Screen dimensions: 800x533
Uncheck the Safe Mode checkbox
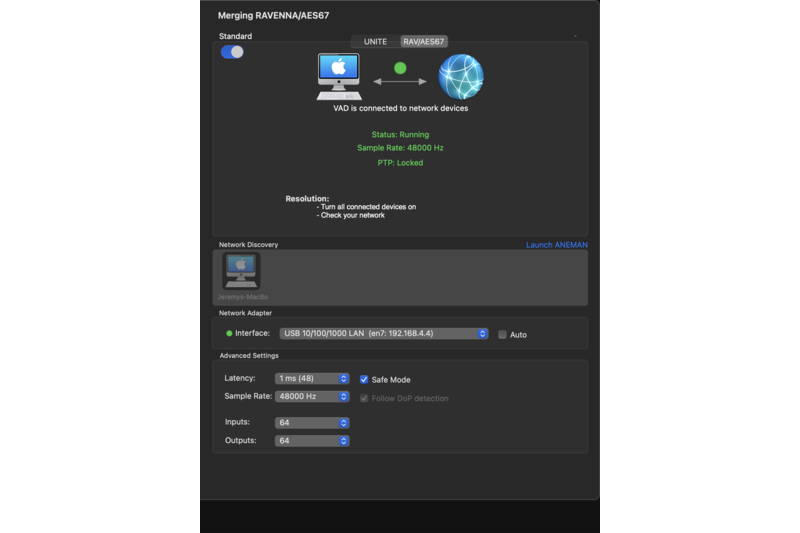tap(364, 379)
